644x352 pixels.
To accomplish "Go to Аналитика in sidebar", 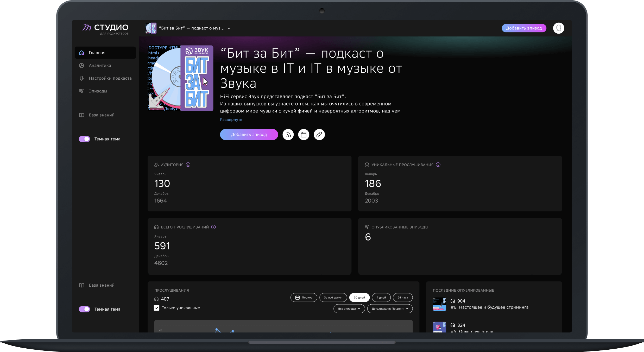I will point(100,65).
